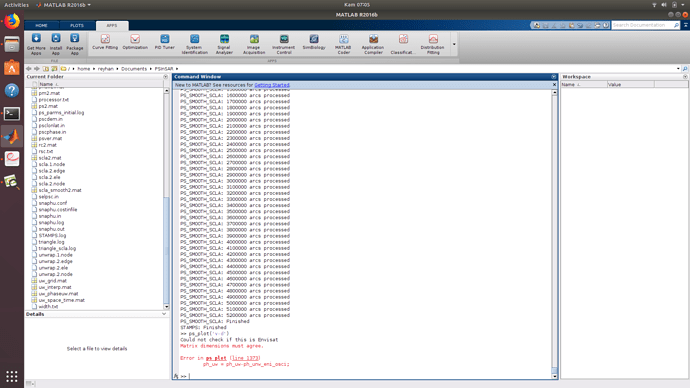
Task: Select file snaphu.conf
Action: (53, 203)
